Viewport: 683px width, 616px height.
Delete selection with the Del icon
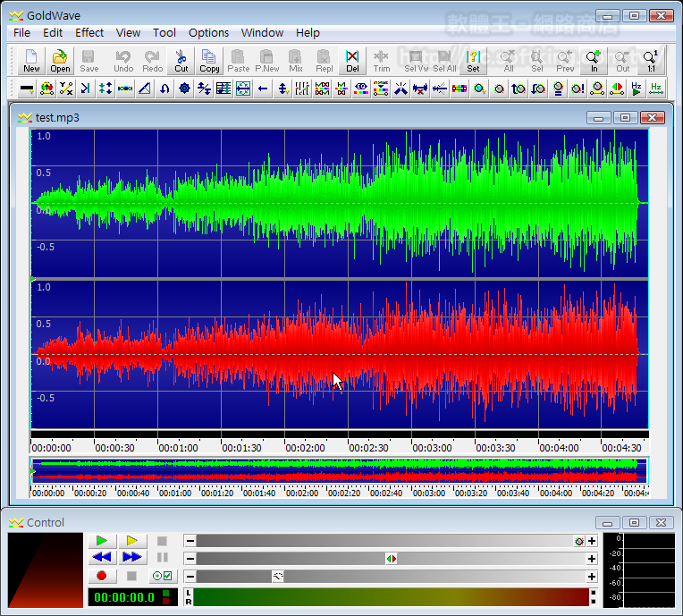click(x=352, y=61)
